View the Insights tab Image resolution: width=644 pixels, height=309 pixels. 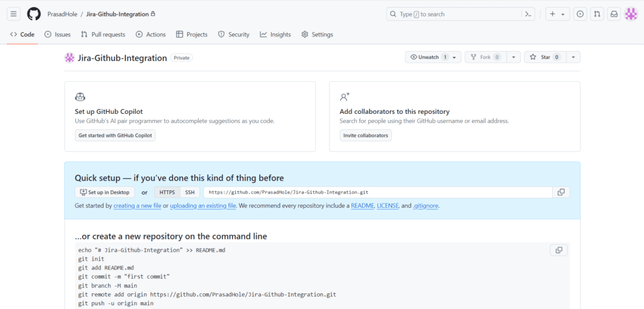[x=275, y=35]
